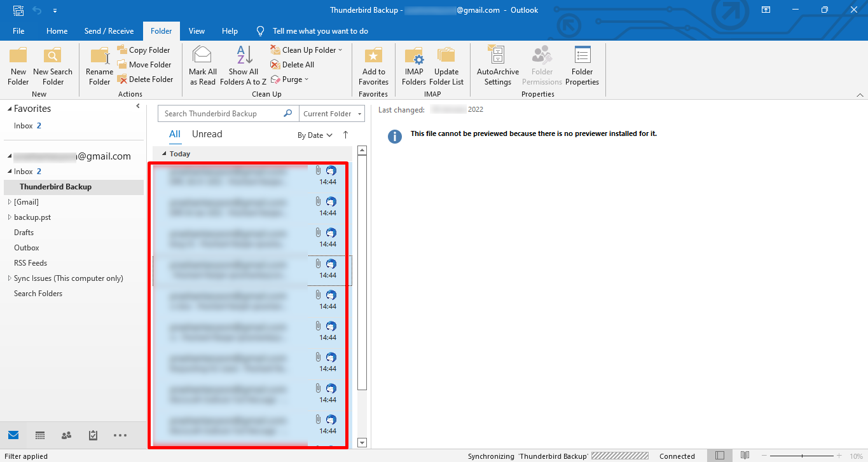Collapse the Favorites section
868x462 pixels.
(10, 109)
